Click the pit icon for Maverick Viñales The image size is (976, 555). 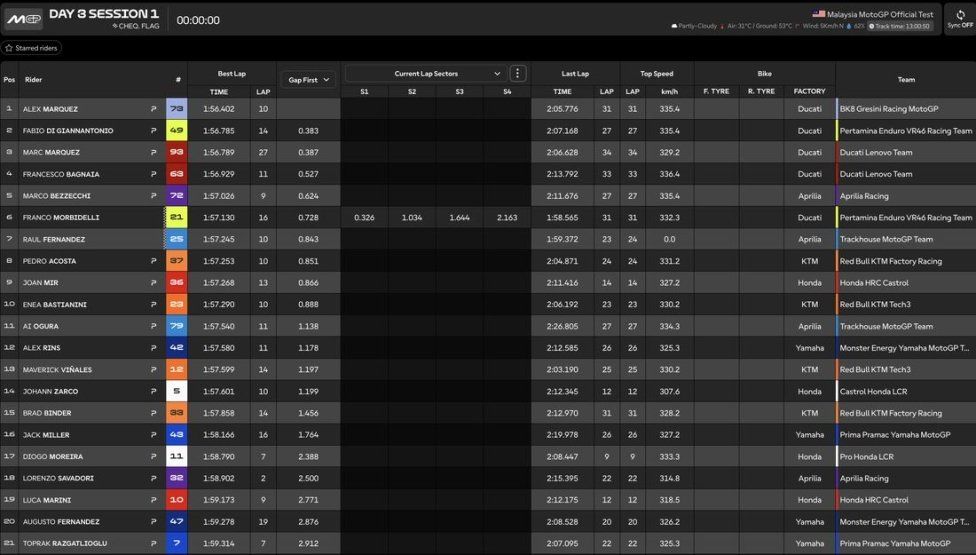click(153, 370)
